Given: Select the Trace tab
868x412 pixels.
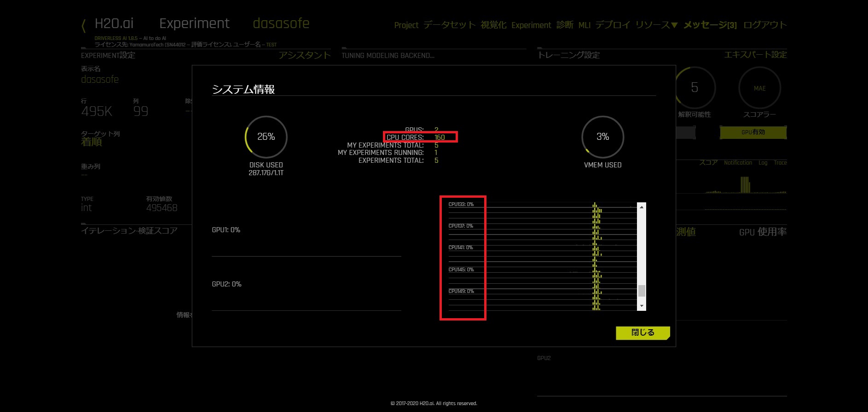Looking at the screenshot, I should (x=780, y=163).
